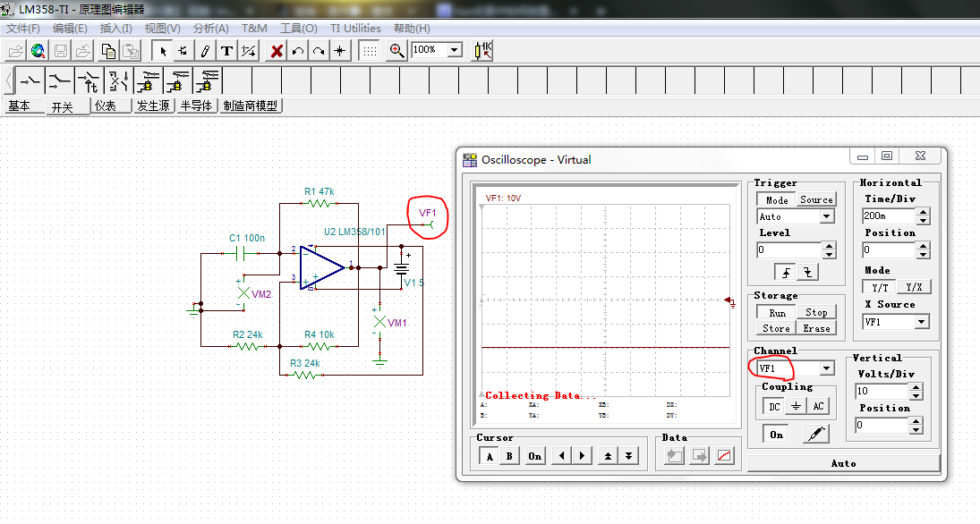Switch to the 半导体 component tab
Screen dimensions: 980x524
tap(197, 106)
